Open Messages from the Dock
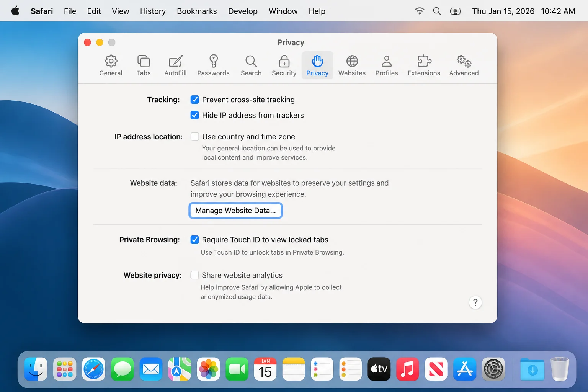Image resolution: width=588 pixels, height=392 pixels. (x=122, y=369)
